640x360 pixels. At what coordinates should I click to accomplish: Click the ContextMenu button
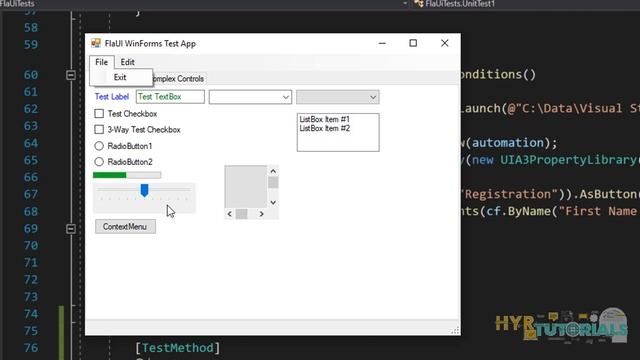pyautogui.click(x=125, y=227)
